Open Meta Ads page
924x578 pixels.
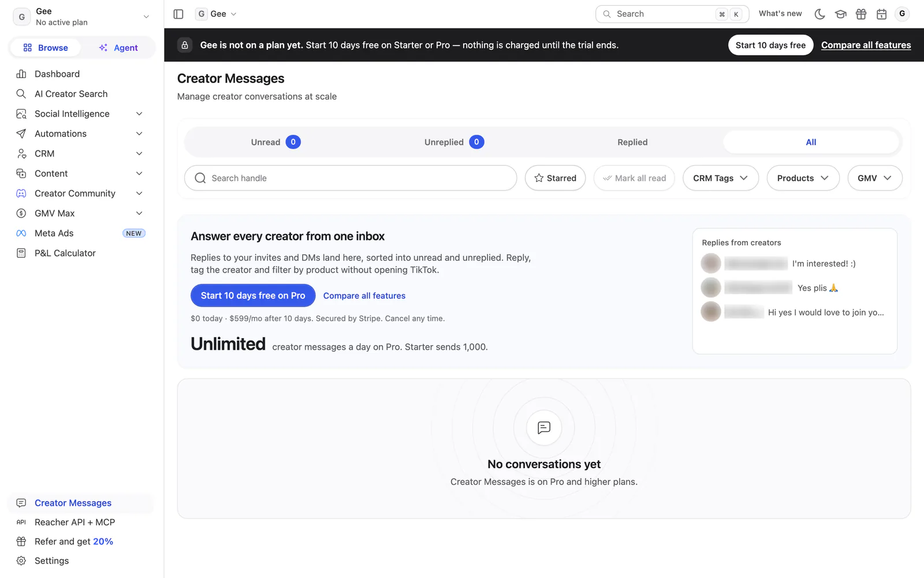coord(81,234)
